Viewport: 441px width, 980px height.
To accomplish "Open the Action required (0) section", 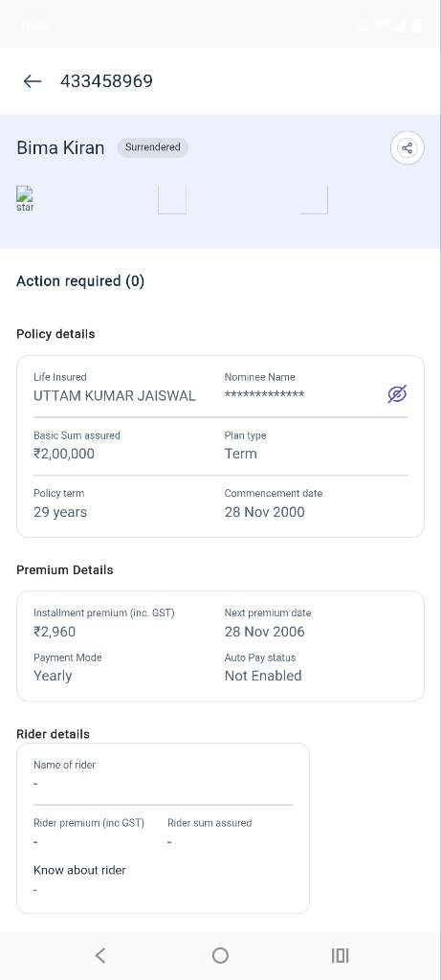I will 80,281.
